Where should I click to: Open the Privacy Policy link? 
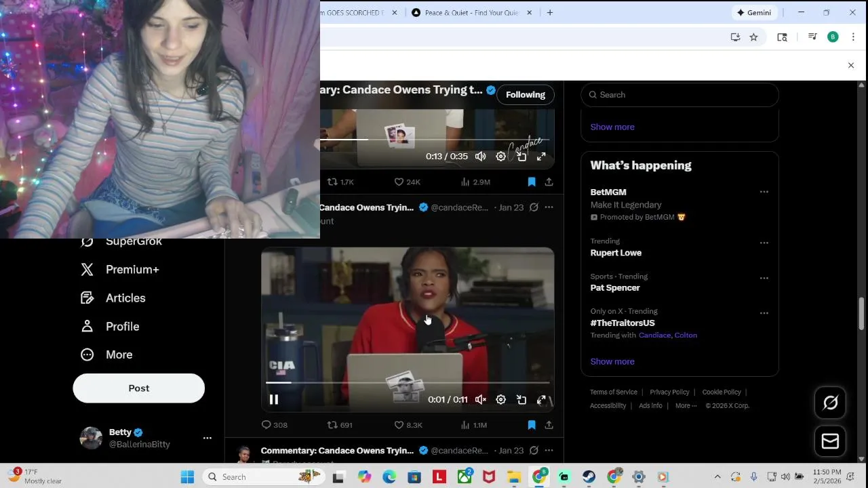[669, 392]
